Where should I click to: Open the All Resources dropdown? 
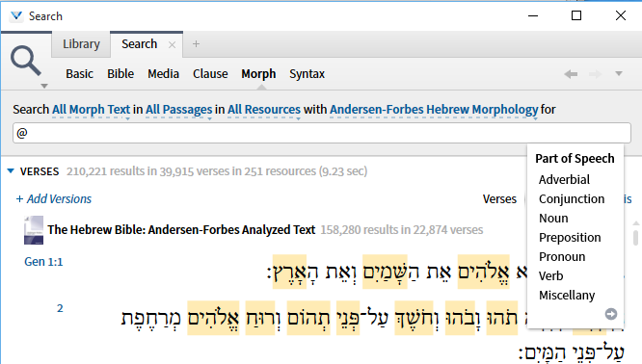[264, 110]
